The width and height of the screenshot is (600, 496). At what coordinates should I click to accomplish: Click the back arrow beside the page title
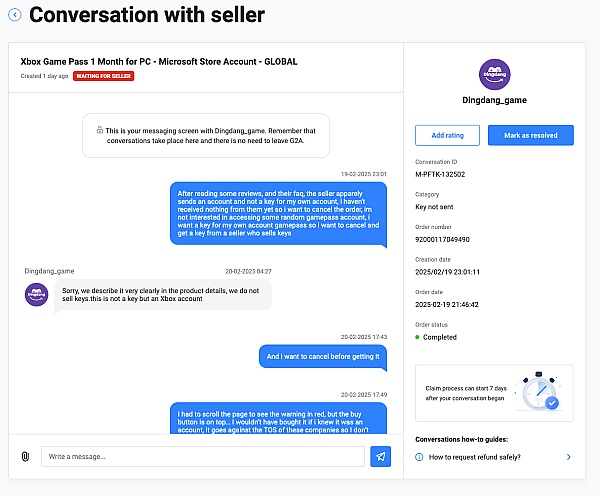tap(14, 15)
